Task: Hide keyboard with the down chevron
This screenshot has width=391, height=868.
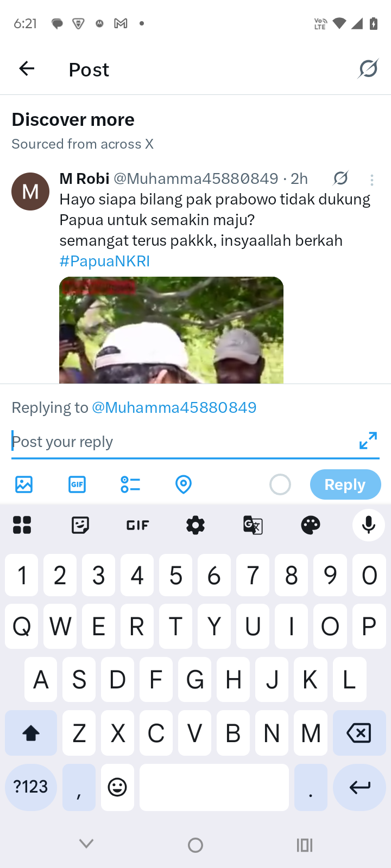Action: pos(86,844)
